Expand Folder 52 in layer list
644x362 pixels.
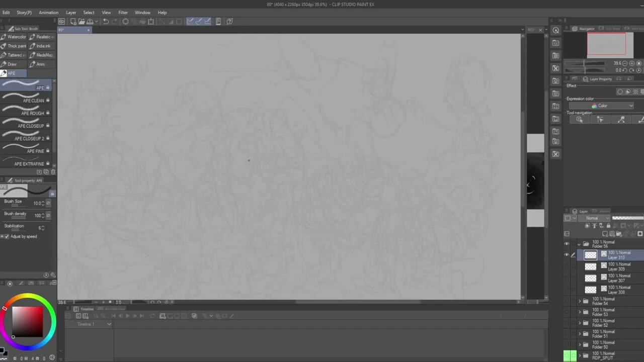(580, 323)
